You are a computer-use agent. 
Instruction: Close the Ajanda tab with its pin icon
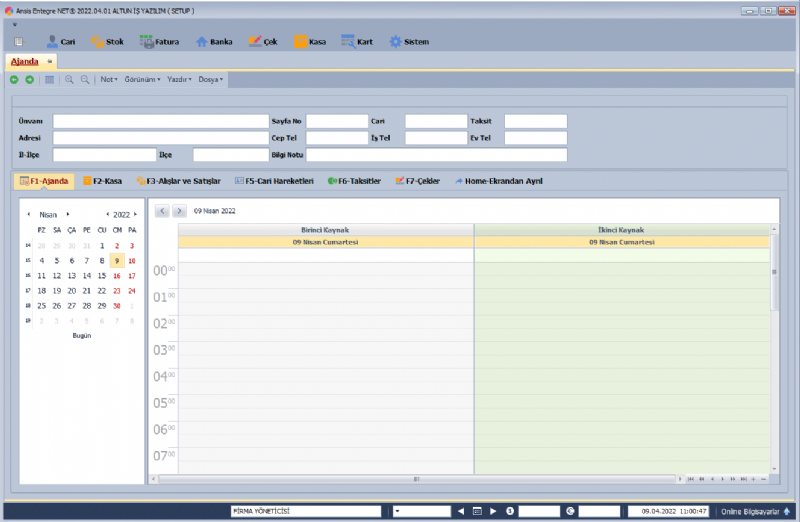(x=49, y=61)
